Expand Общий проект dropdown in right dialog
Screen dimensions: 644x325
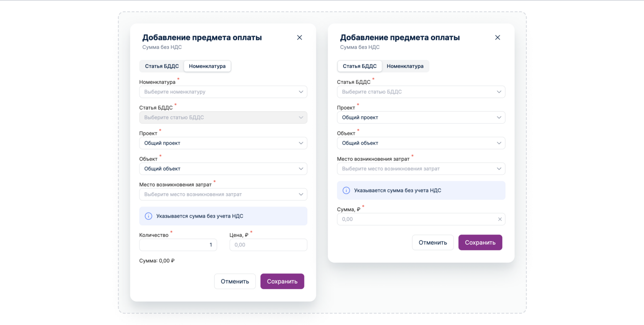(x=421, y=118)
